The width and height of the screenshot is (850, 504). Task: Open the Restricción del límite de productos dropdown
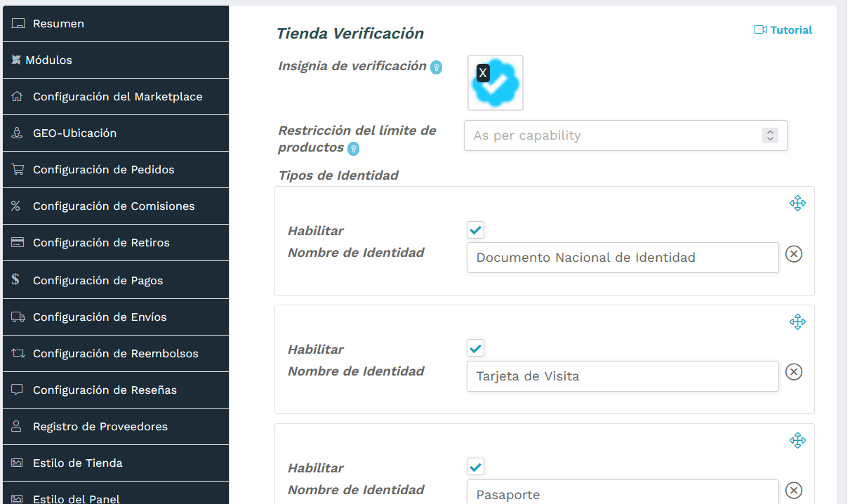coord(625,135)
